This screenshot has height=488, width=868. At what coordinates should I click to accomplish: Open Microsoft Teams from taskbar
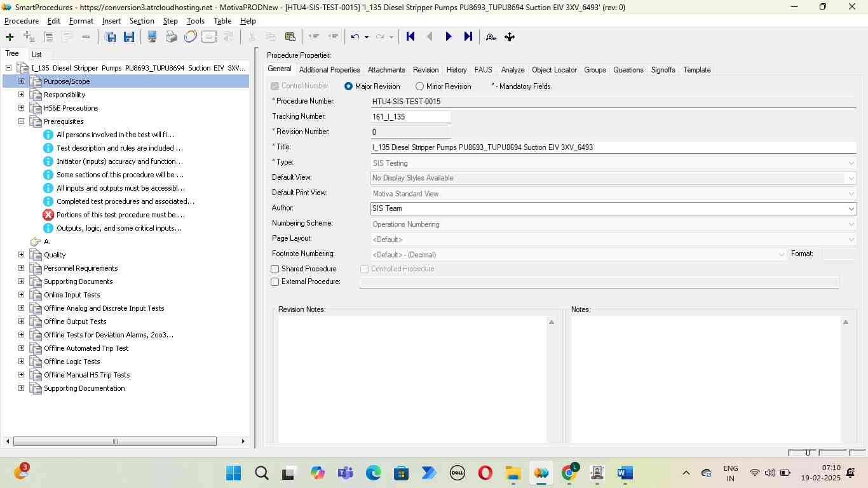click(x=345, y=473)
